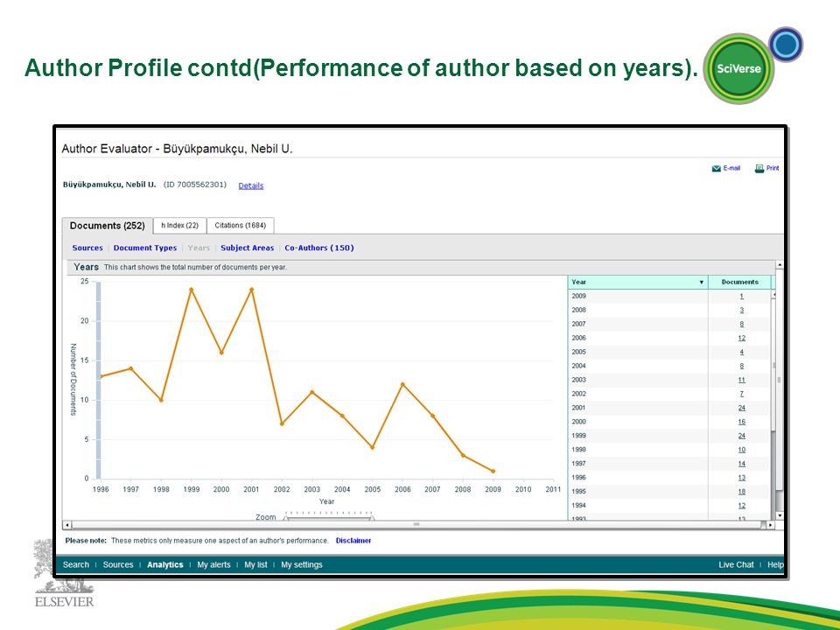Select the Documents (252) tab
The width and height of the screenshot is (840, 630).
107,226
